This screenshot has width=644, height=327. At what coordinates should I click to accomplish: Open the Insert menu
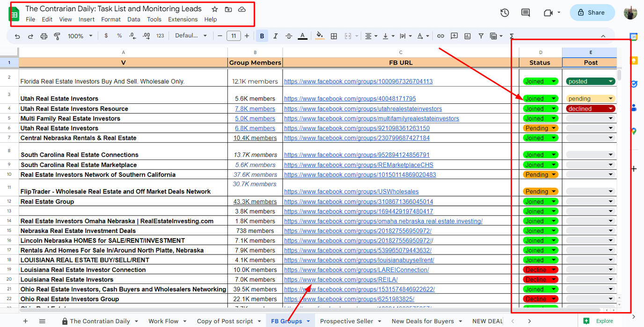(x=87, y=19)
